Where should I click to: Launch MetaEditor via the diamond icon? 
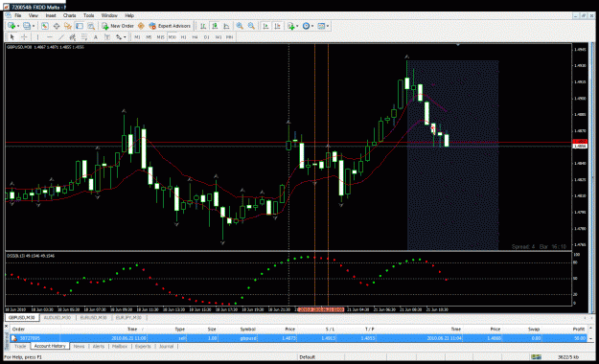pyautogui.click(x=141, y=26)
